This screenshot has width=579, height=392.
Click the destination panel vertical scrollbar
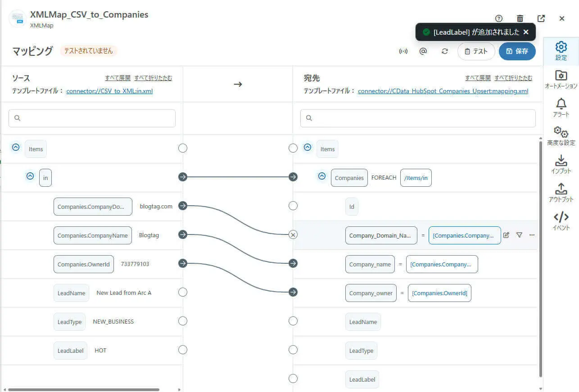click(x=540, y=257)
